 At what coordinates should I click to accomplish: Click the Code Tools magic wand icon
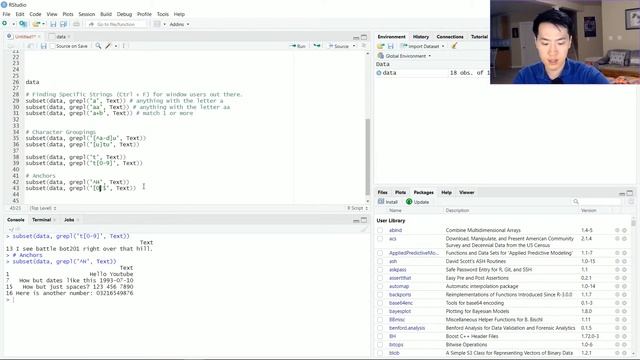click(x=109, y=46)
